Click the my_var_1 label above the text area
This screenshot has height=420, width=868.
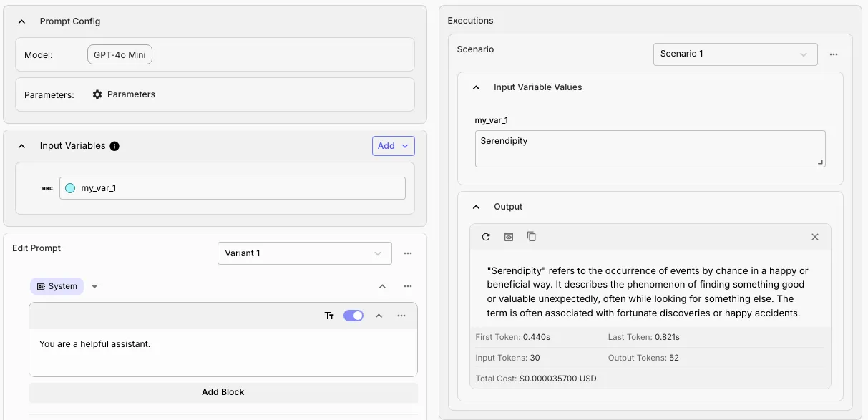pyautogui.click(x=492, y=121)
